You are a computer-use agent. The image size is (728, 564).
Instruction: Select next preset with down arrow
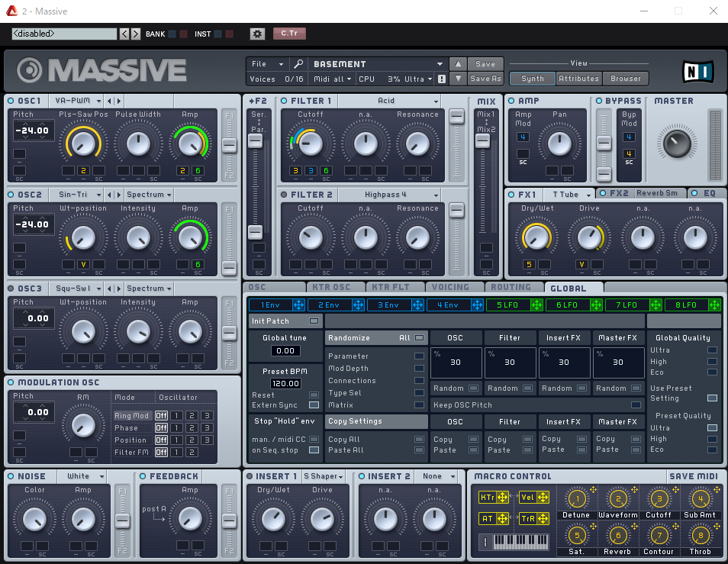tap(458, 79)
